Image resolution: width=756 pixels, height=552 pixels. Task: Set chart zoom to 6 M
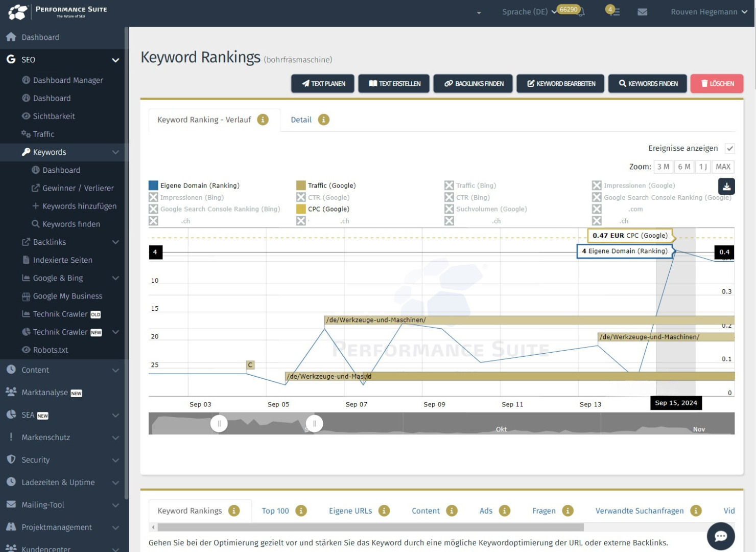click(683, 167)
